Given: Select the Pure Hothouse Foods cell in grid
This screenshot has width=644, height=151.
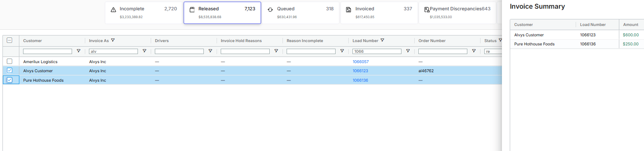Looking at the screenshot, I should pos(43,80).
